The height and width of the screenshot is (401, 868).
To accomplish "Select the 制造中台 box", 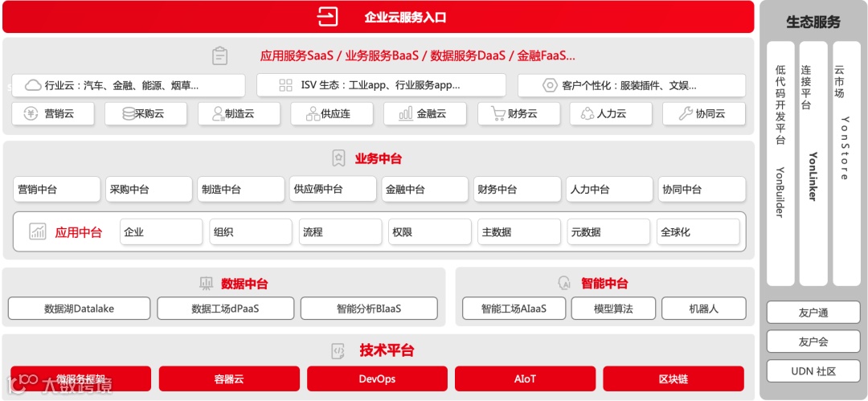I will [241, 190].
